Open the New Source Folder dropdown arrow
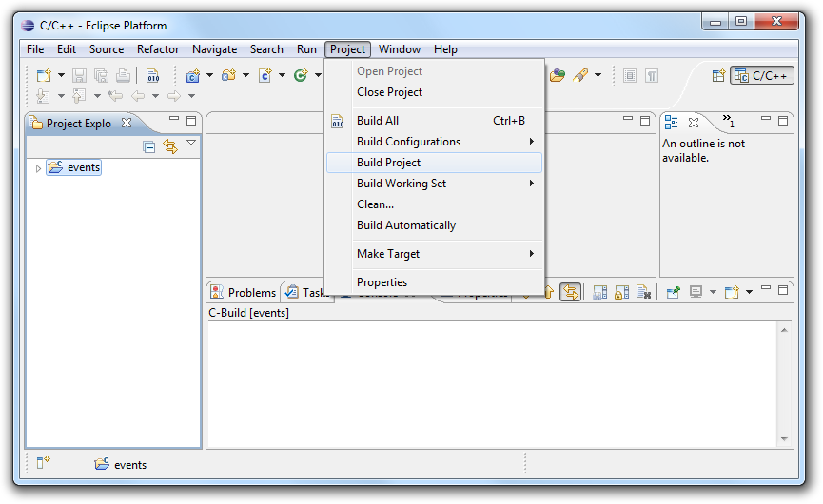Screen dimensions: 823x504 245,75
